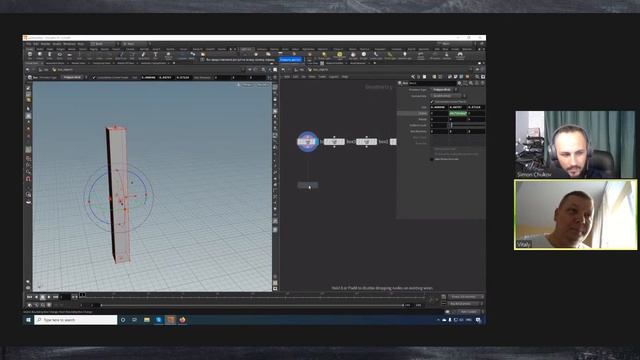Click the green Center Y field

click(x=458, y=113)
